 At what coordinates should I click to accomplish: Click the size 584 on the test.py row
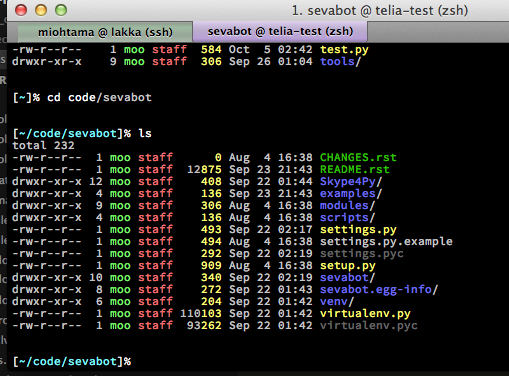pyautogui.click(x=211, y=49)
